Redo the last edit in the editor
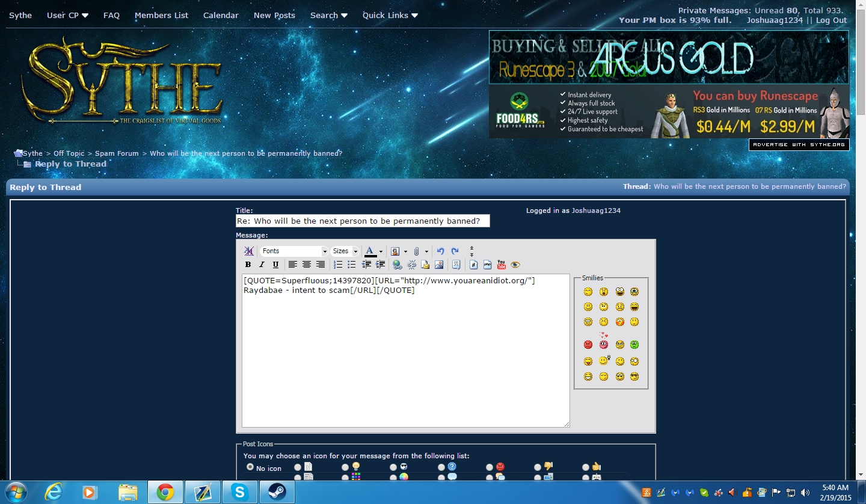This screenshot has height=504, width=866. coord(455,251)
